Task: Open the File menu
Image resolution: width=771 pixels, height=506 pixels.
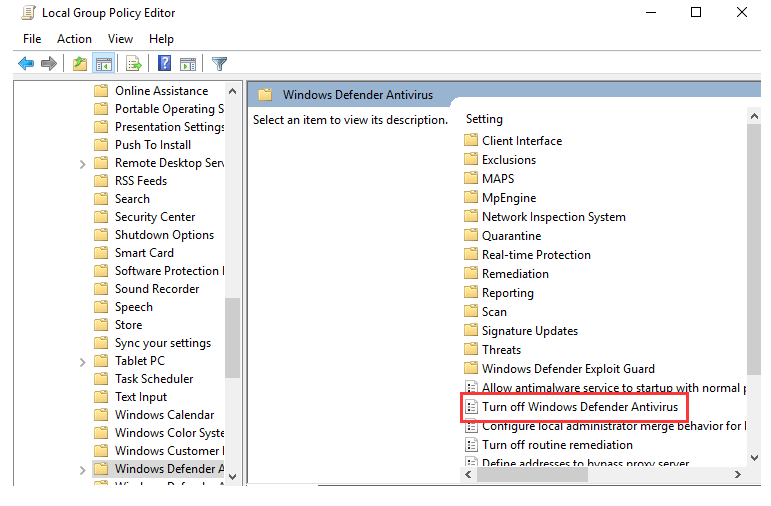Action: (x=32, y=39)
